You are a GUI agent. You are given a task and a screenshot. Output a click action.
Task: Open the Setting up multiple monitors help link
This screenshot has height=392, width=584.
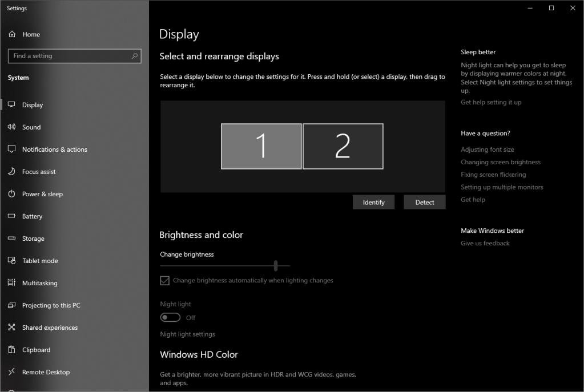502,187
